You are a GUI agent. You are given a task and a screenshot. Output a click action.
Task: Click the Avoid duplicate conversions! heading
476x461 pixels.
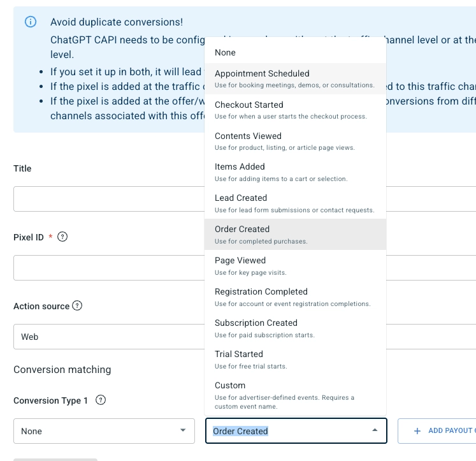tap(117, 22)
